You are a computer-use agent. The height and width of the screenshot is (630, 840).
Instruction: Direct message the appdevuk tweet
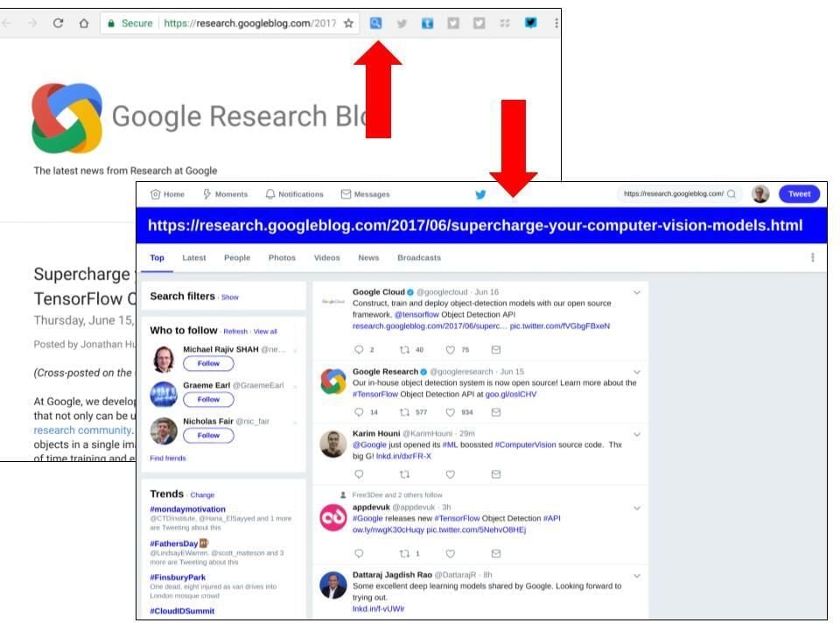click(496, 553)
